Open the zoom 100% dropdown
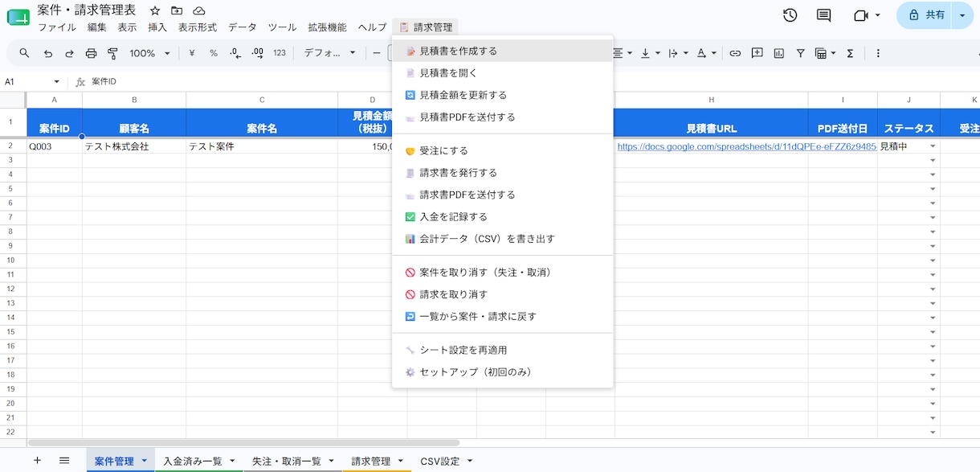 (x=150, y=53)
